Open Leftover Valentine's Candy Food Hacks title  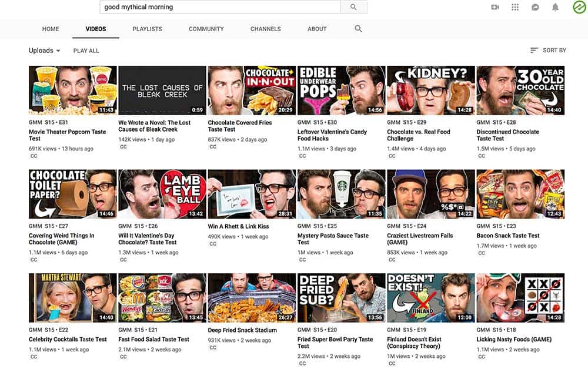point(332,135)
